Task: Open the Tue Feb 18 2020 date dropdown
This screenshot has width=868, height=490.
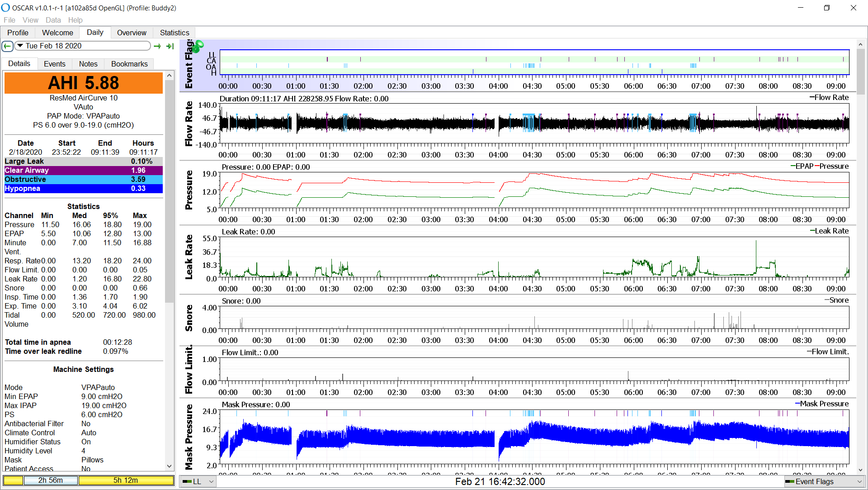Action: [x=83, y=46]
